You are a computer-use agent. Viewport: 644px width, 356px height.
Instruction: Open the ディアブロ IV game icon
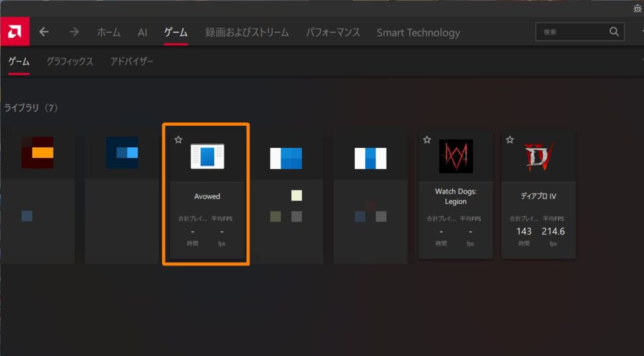coord(538,156)
